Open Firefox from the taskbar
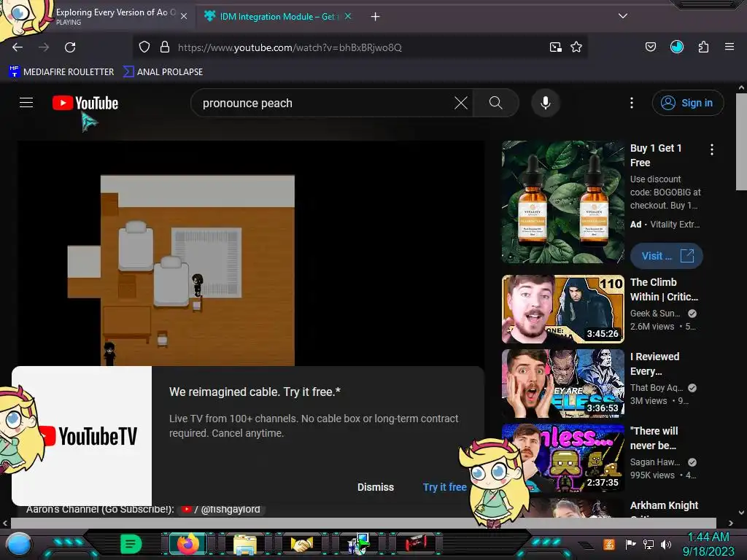 coord(187,544)
